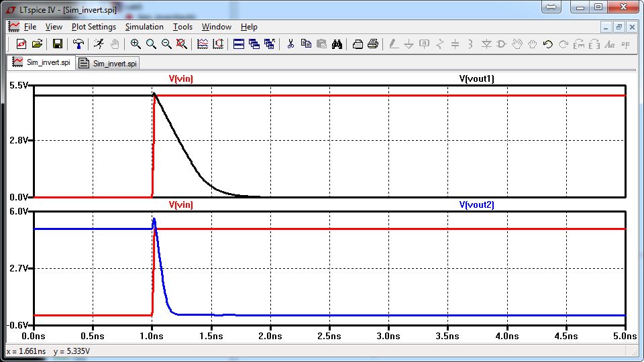Click the Run simulation icon
This screenshot has height=362, width=644.
[x=99, y=44]
